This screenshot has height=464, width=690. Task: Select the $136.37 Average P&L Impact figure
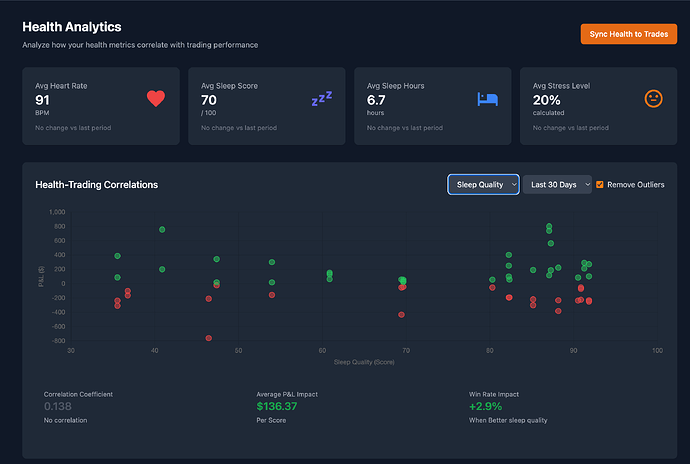coord(277,406)
